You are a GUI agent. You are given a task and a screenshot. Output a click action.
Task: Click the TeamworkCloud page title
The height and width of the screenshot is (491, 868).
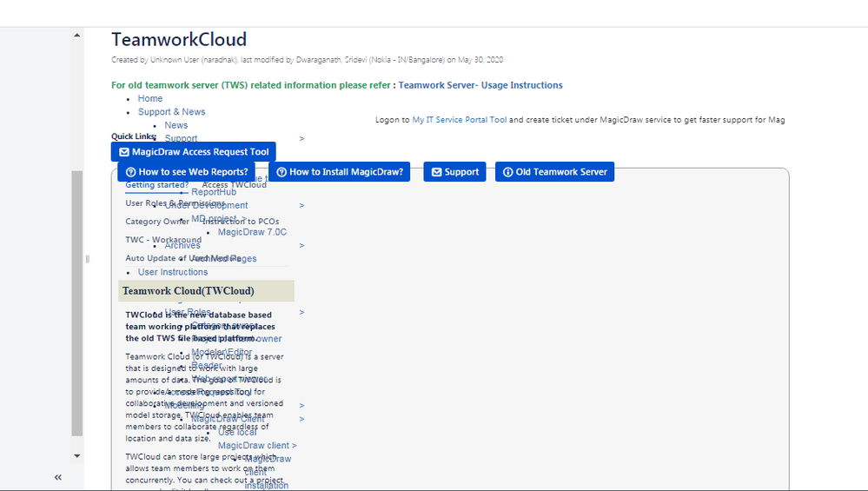click(179, 39)
